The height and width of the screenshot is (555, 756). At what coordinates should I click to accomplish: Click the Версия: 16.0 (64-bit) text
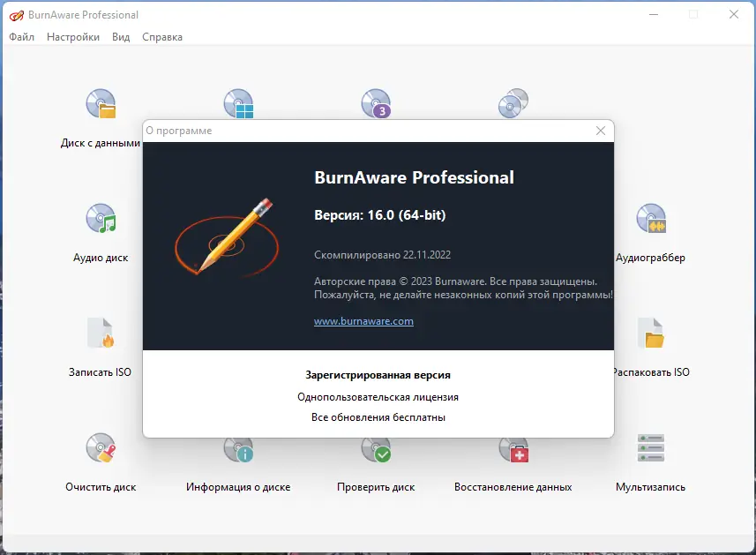[380, 215]
